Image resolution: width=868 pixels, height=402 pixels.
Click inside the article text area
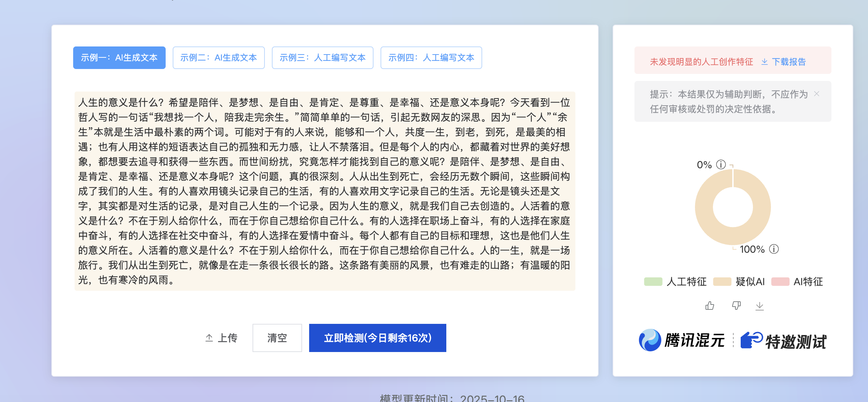point(324,191)
